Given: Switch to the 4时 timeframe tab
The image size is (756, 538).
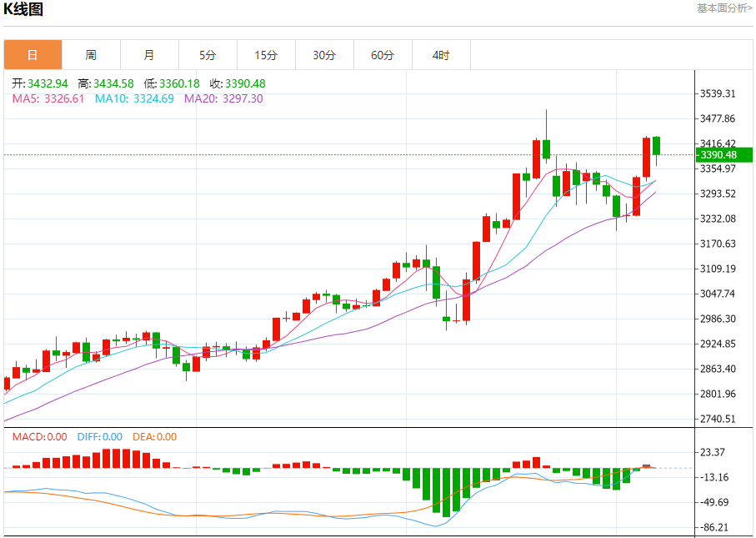Looking at the screenshot, I should [x=441, y=55].
